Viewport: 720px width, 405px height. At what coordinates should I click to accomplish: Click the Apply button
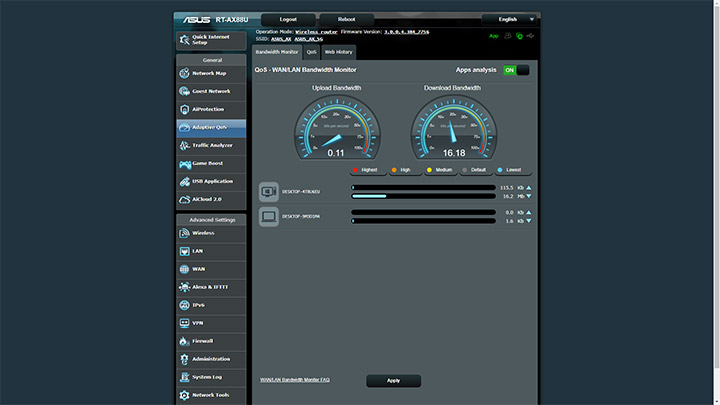(x=394, y=381)
